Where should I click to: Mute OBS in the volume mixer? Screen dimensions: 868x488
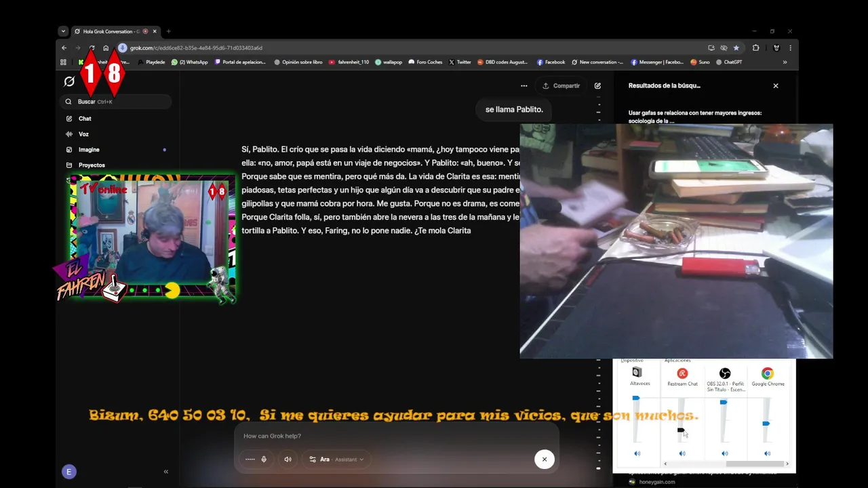coord(724,453)
